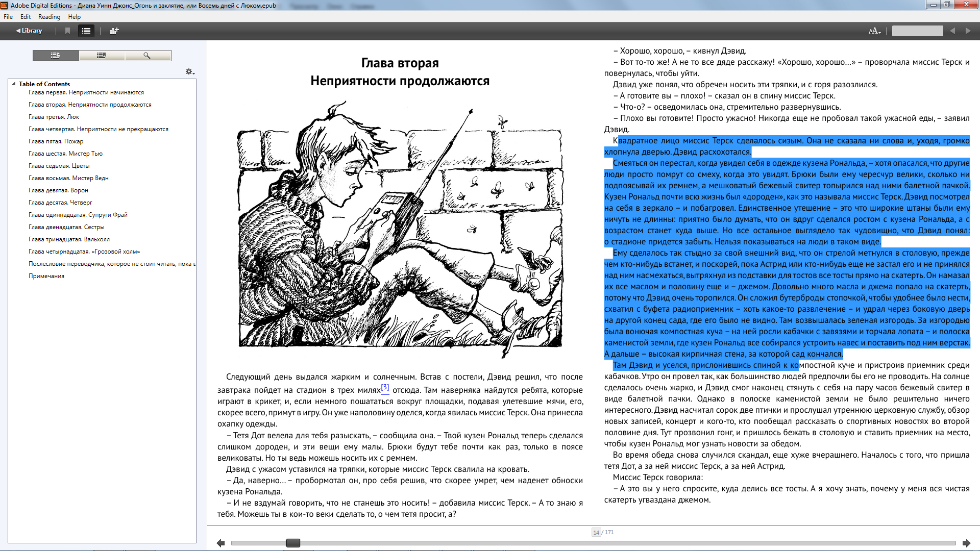Toggle the navigation panel list button

[x=86, y=31]
